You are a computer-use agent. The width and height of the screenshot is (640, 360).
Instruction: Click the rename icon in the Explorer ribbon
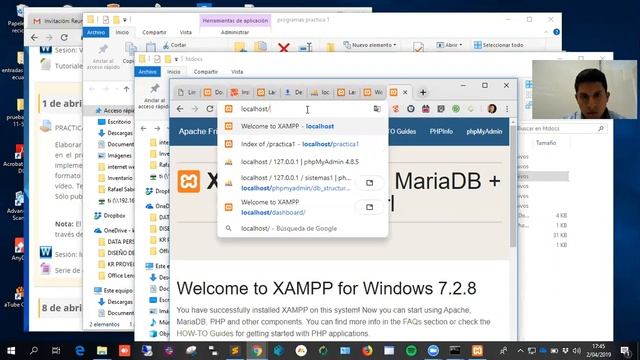(x=305, y=47)
